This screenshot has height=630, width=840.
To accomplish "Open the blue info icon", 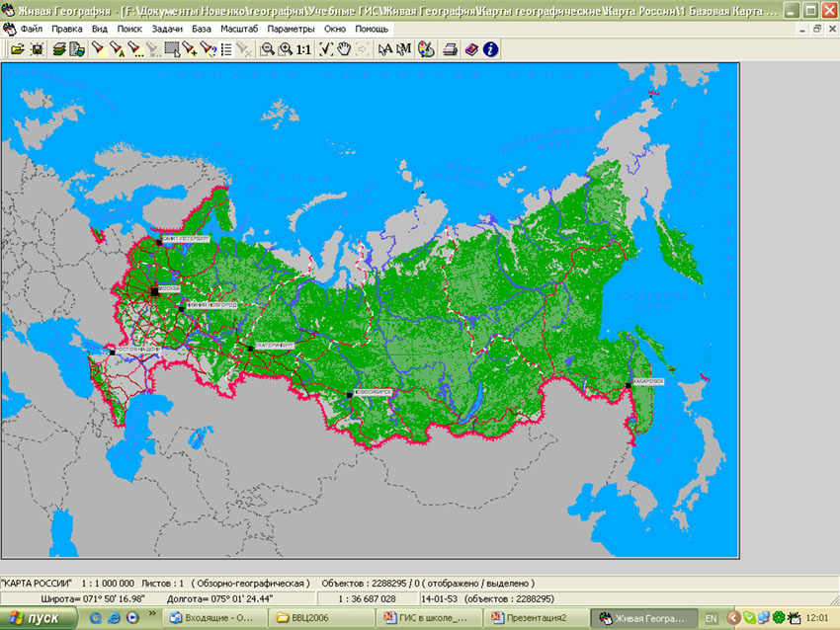I will 490,48.
